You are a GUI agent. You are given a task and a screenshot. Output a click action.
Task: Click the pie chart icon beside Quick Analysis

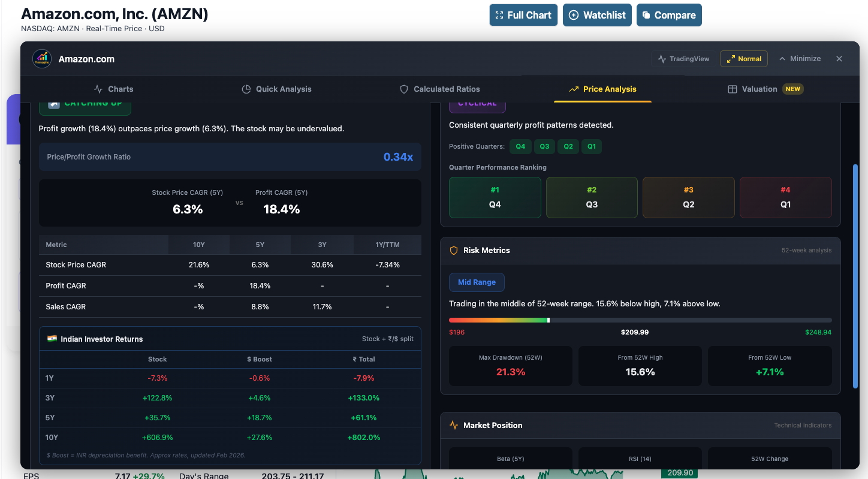tap(246, 89)
